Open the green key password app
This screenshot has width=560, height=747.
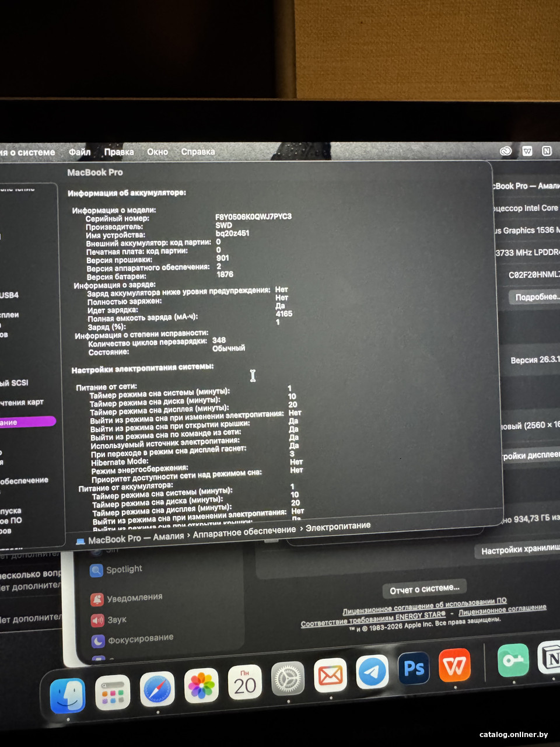coord(513,660)
